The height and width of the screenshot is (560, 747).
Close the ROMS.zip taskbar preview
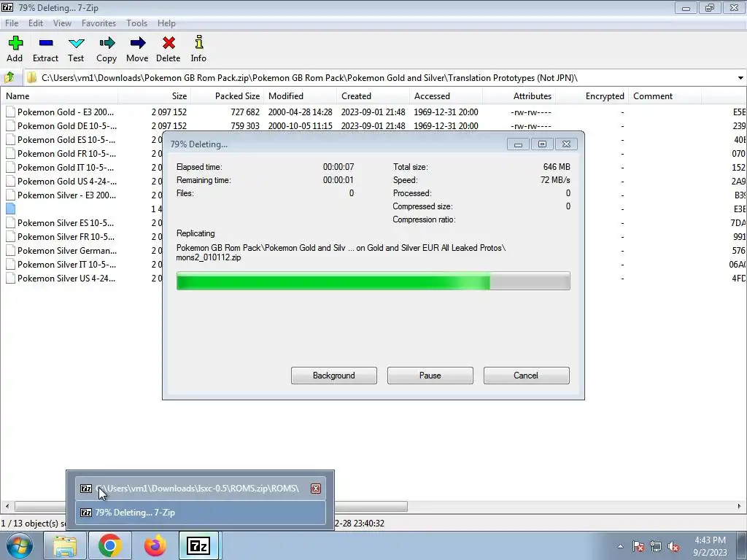click(x=315, y=488)
